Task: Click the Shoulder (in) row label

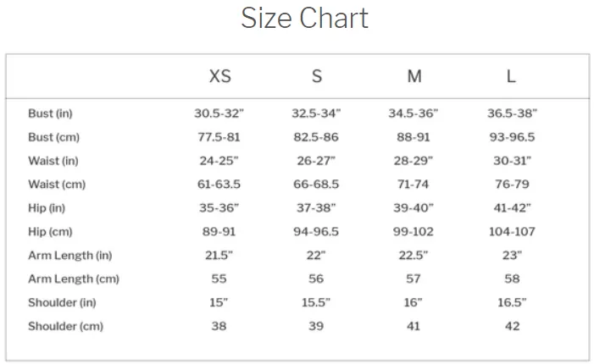Action: (x=62, y=302)
